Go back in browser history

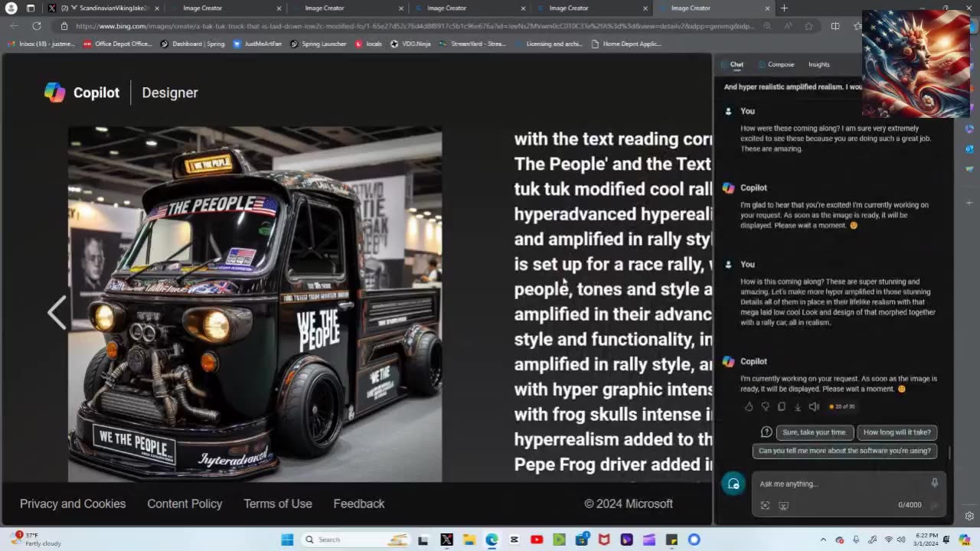14,26
